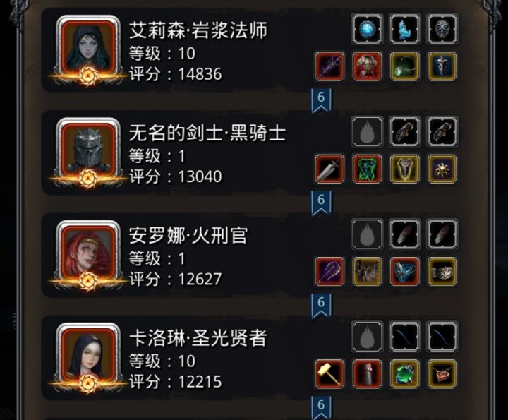
Task: Click the blue 6 bookmark below 安罗娜's card
Action: pyautogui.click(x=321, y=306)
